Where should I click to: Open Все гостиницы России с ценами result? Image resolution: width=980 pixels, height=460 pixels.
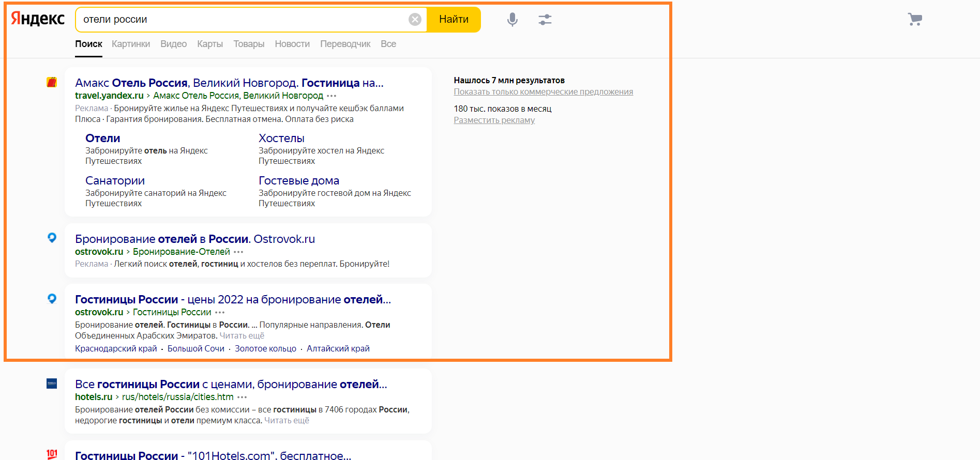pyautogui.click(x=231, y=384)
